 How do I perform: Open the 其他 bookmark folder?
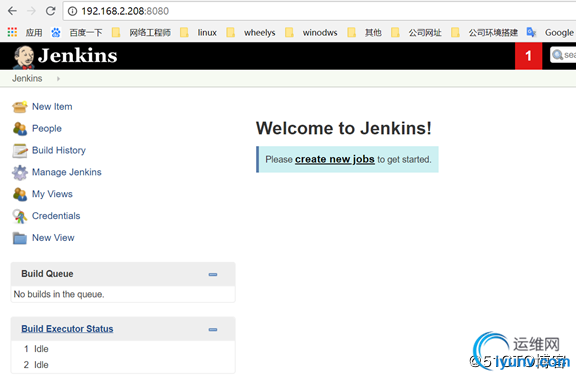click(x=365, y=32)
